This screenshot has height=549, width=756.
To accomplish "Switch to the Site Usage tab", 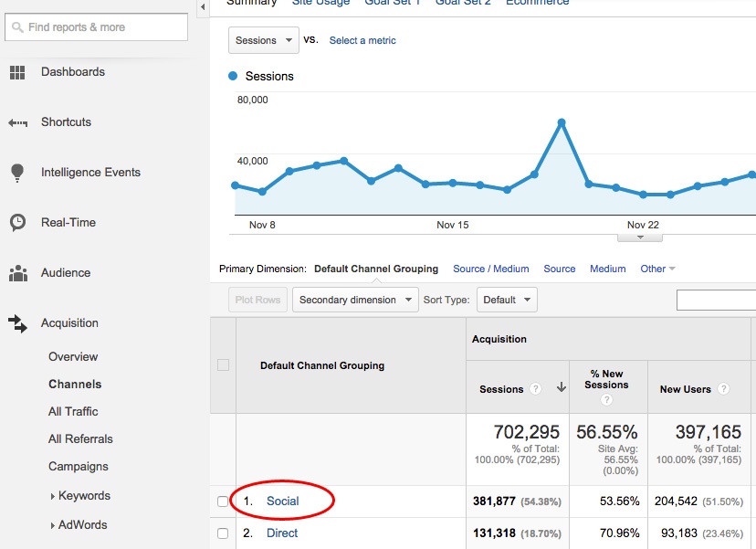I will tap(320, 4).
